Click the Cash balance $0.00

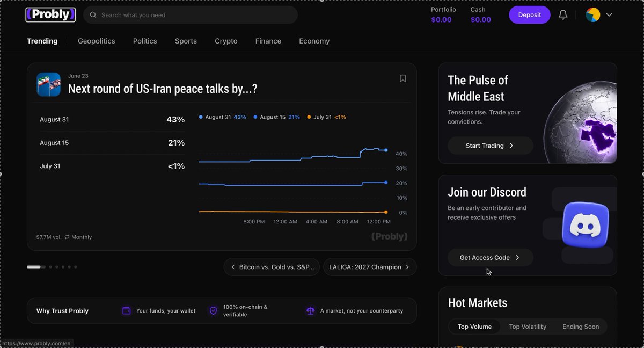pyautogui.click(x=481, y=20)
